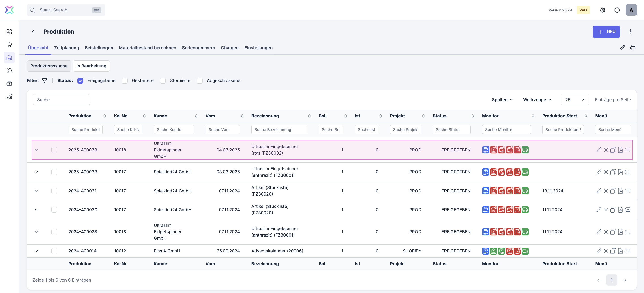
Task: Click the NEU button
Action: [x=606, y=32]
